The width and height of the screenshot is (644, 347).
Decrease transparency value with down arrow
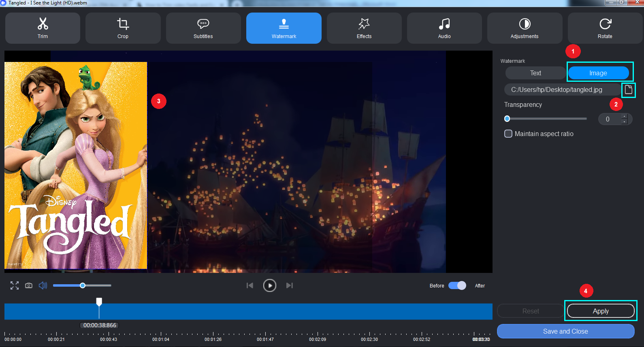coord(624,121)
